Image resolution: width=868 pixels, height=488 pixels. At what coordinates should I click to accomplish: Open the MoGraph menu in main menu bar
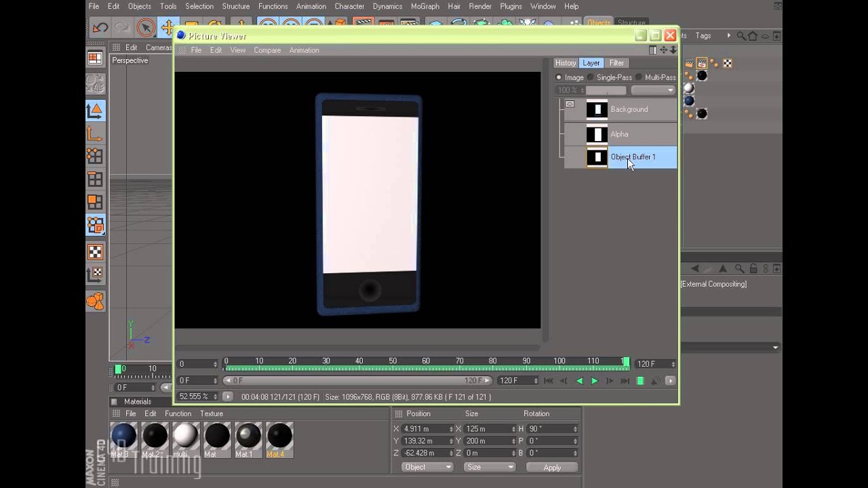click(x=425, y=6)
